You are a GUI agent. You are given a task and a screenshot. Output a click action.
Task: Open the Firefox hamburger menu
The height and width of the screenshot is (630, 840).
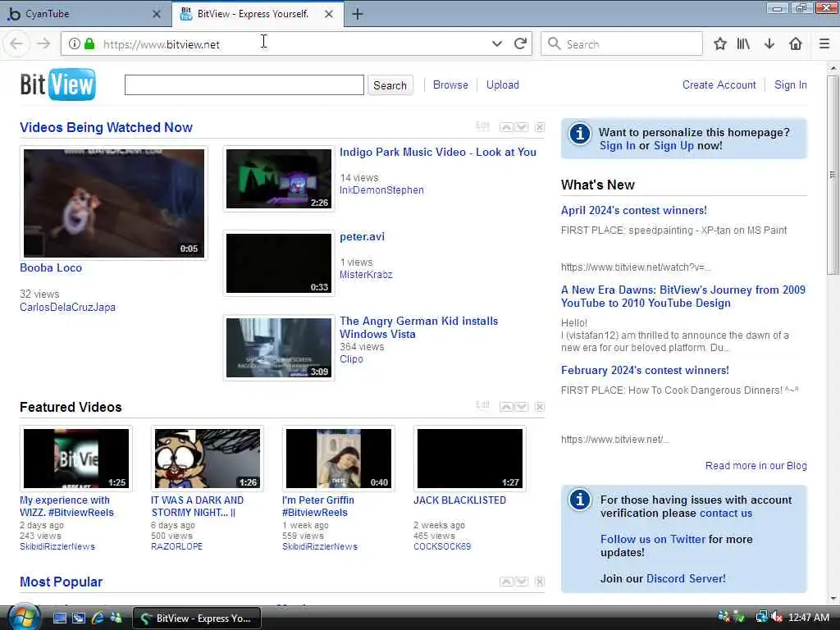824,44
